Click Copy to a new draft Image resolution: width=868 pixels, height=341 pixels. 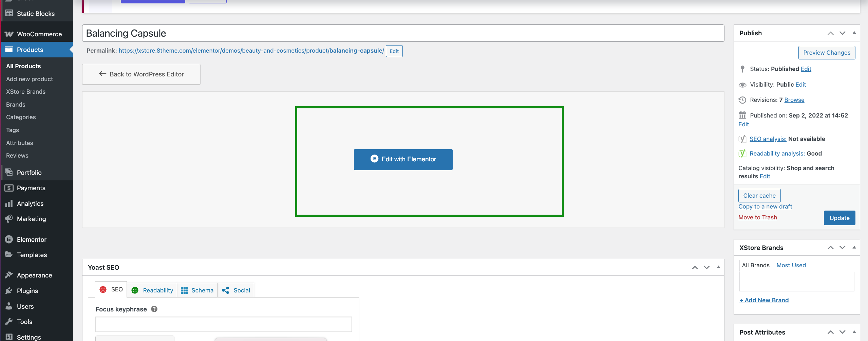(765, 207)
